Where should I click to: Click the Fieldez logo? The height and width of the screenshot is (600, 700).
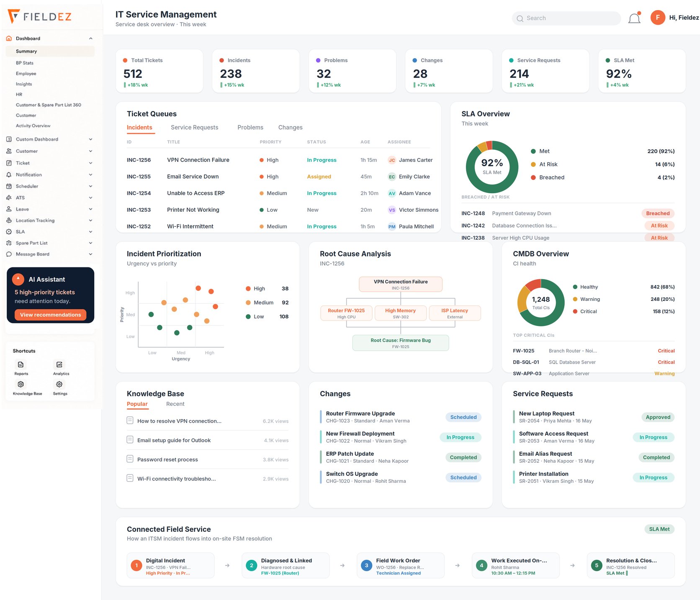40,16
